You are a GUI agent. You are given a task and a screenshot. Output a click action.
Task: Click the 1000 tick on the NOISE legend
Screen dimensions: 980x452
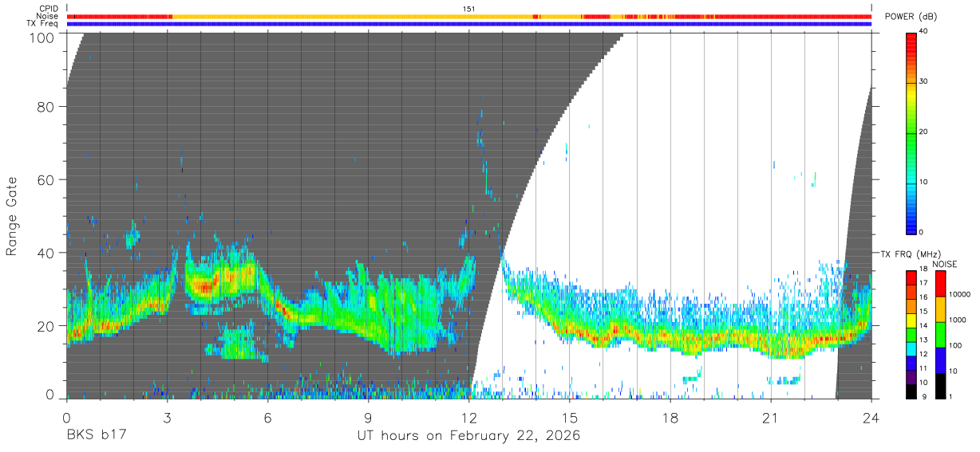[x=958, y=320]
